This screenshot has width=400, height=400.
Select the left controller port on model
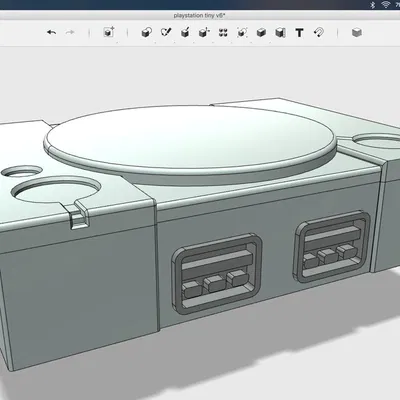tap(217, 274)
